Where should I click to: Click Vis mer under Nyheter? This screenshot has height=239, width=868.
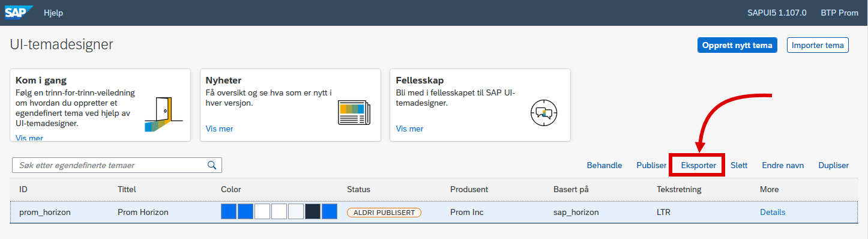219,129
